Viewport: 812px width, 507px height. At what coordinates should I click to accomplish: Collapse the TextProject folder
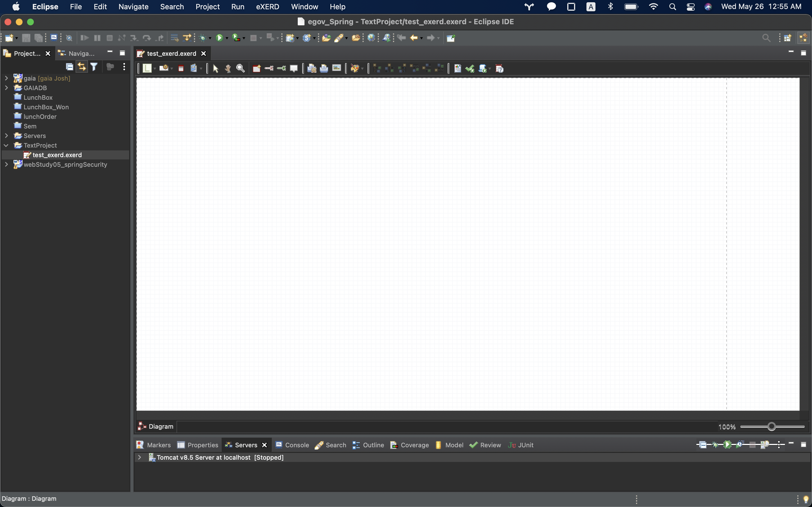click(x=6, y=146)
